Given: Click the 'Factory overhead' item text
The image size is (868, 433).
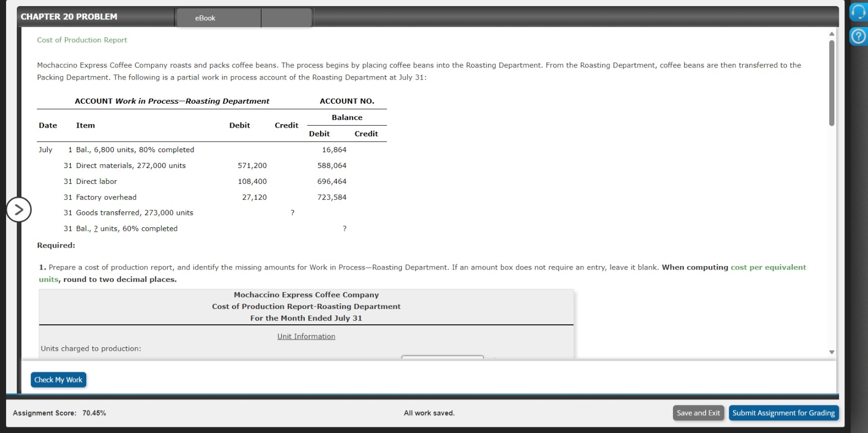Looking at the screenshot, I should [106, 197].
